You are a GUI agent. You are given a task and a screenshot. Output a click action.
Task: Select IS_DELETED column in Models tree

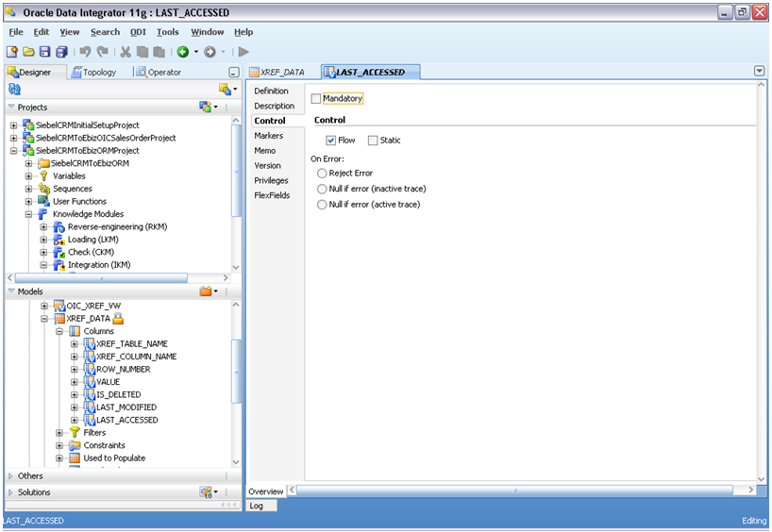119,394
